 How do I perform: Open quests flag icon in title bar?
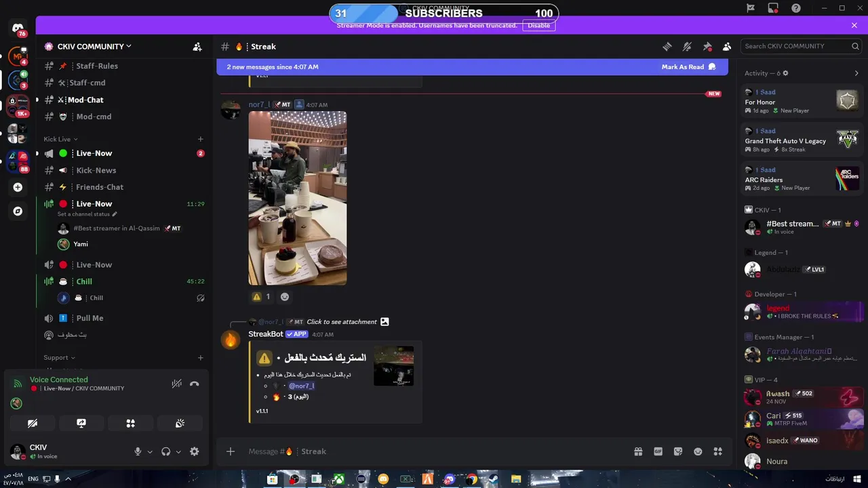click(751, 8)
